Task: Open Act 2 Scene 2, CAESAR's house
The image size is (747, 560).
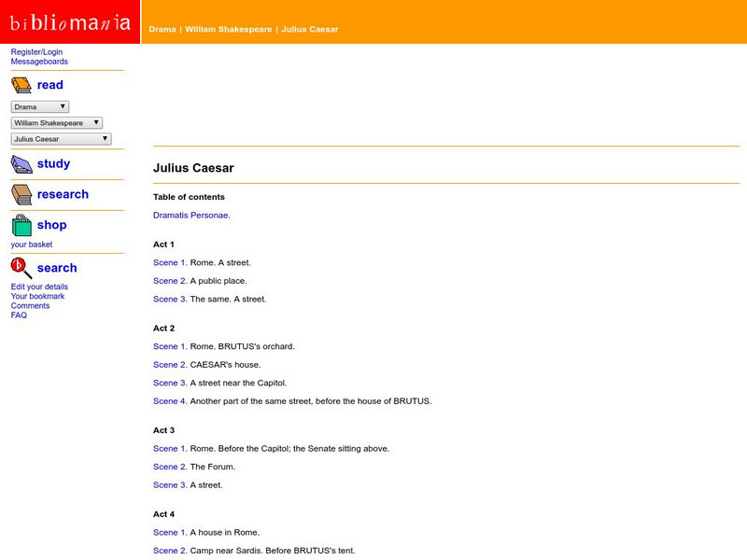Action: pyautogui.click(x=170, y=365)
